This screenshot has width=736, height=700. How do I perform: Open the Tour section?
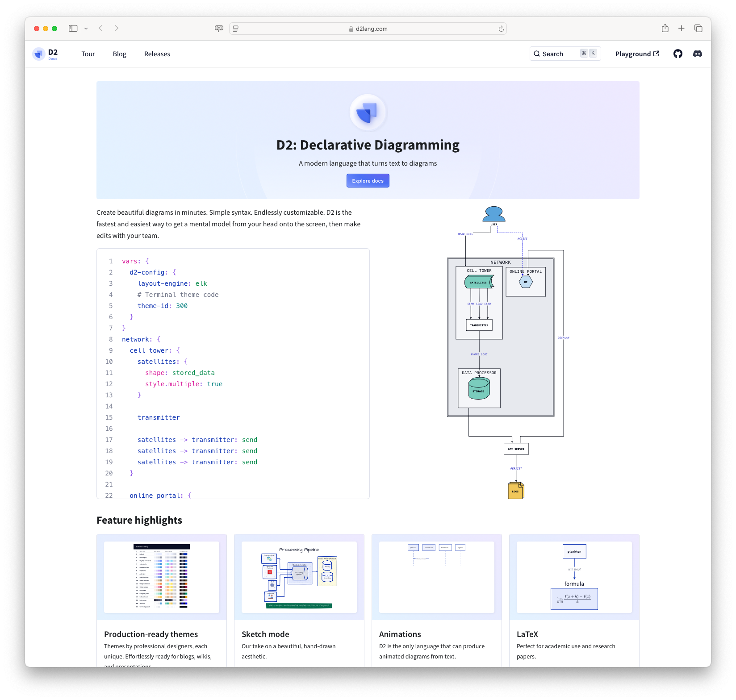tap(88, 54)
